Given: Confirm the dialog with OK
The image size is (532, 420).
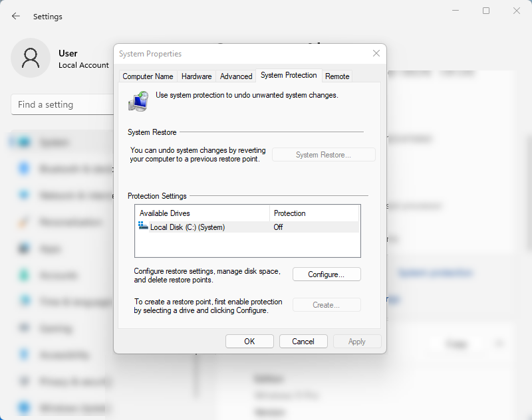Looking at the screenshot, I should (249, 342).
